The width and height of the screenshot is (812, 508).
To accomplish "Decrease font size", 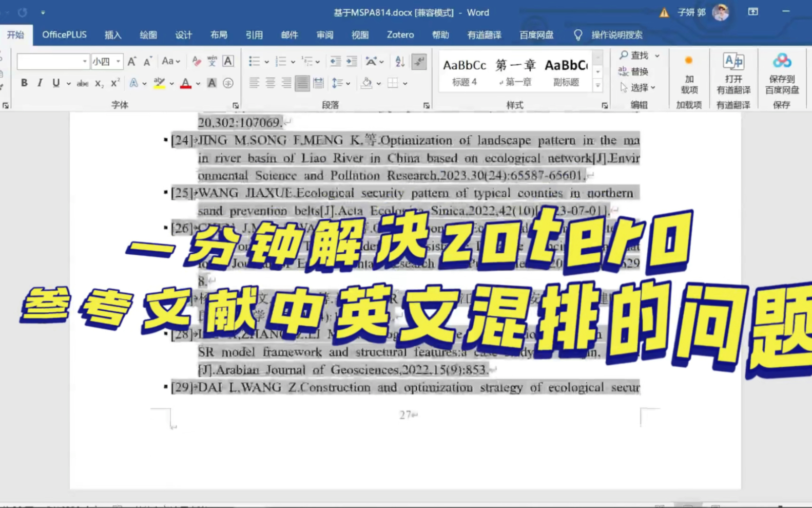I will tap(148, 62).
